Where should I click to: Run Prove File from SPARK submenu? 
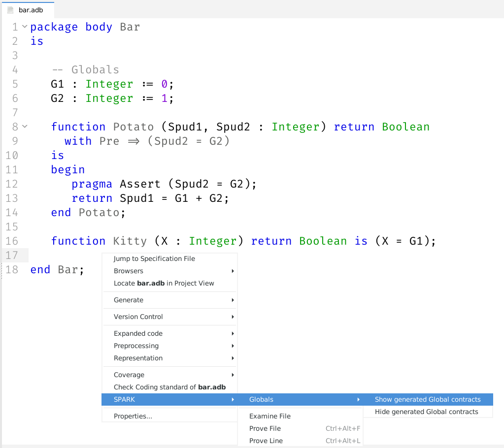pos(265,428)
